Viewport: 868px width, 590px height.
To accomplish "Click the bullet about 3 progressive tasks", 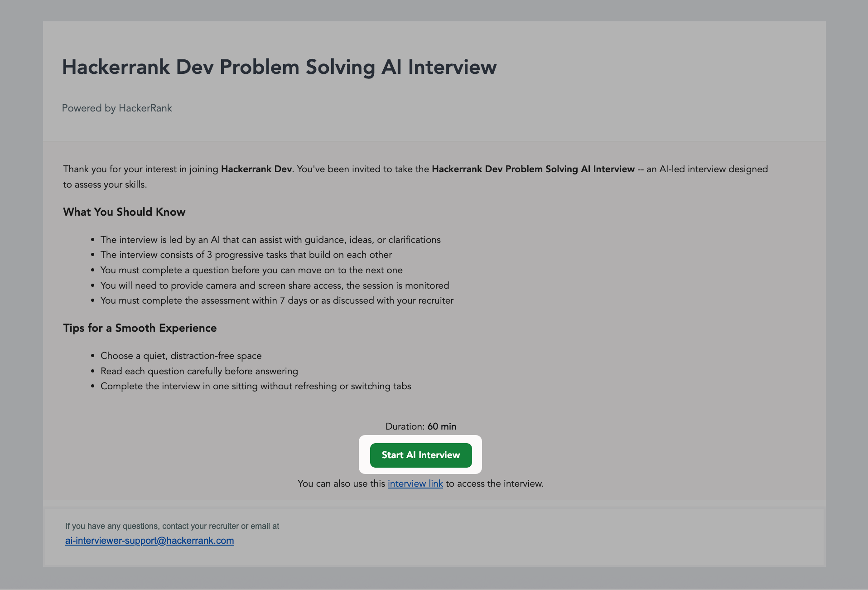I will (x=246, y=255).
